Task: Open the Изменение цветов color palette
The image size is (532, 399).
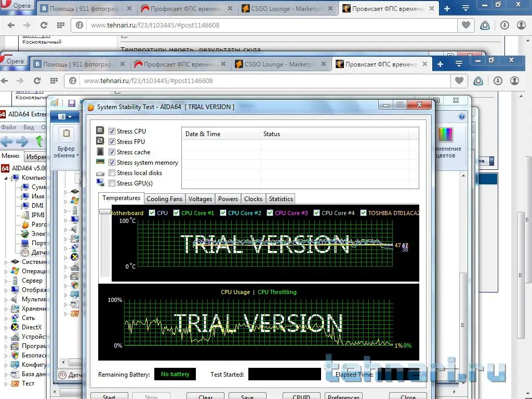Action: pos(445,135)
